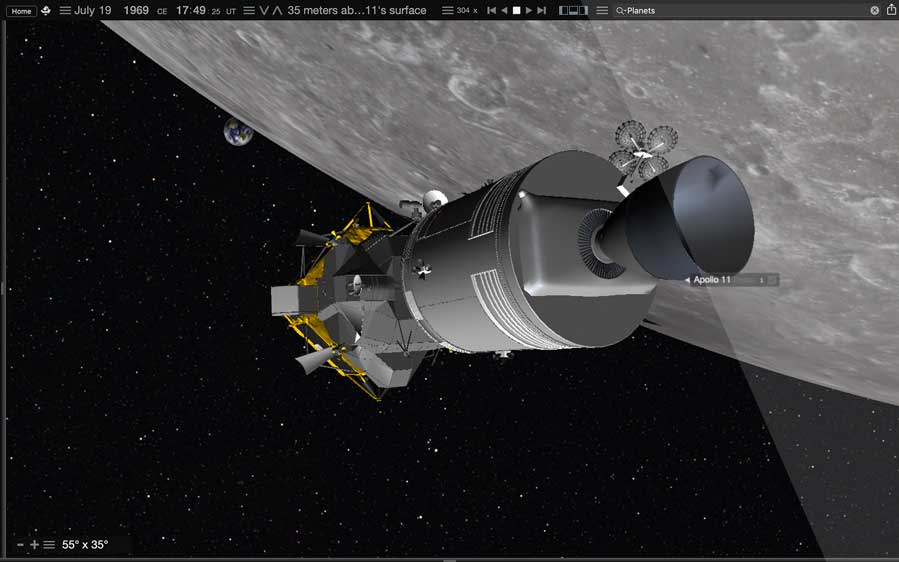Viewport: 899px width, 562px height.
Task: Click the arrow left of the Apollo 11 label
Action: (x=687, y=280)
